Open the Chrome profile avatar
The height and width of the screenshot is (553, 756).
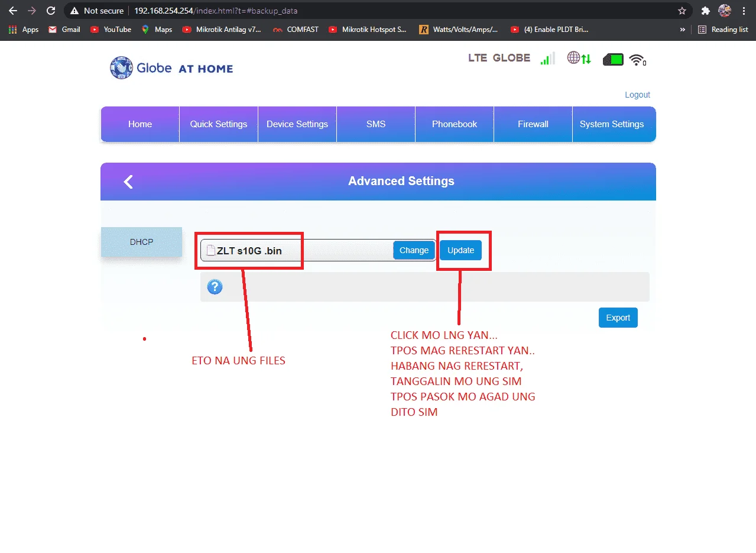(725, 11)
